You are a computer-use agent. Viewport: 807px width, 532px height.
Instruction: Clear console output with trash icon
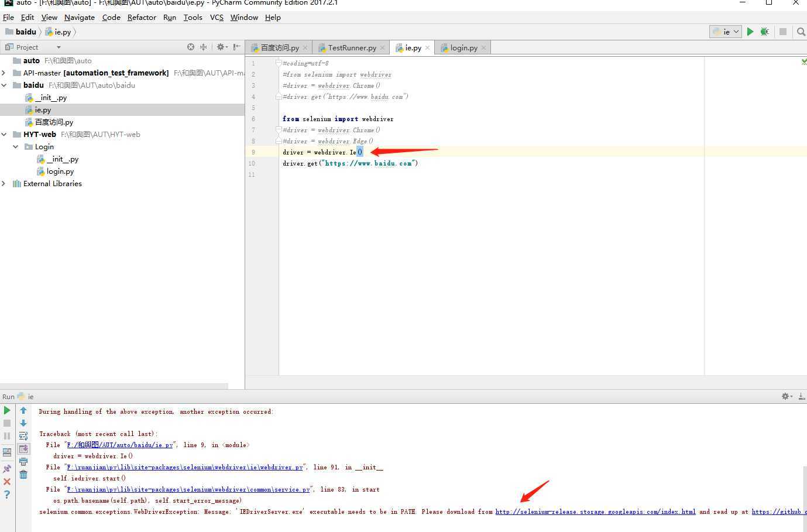(x=23, y=475)
